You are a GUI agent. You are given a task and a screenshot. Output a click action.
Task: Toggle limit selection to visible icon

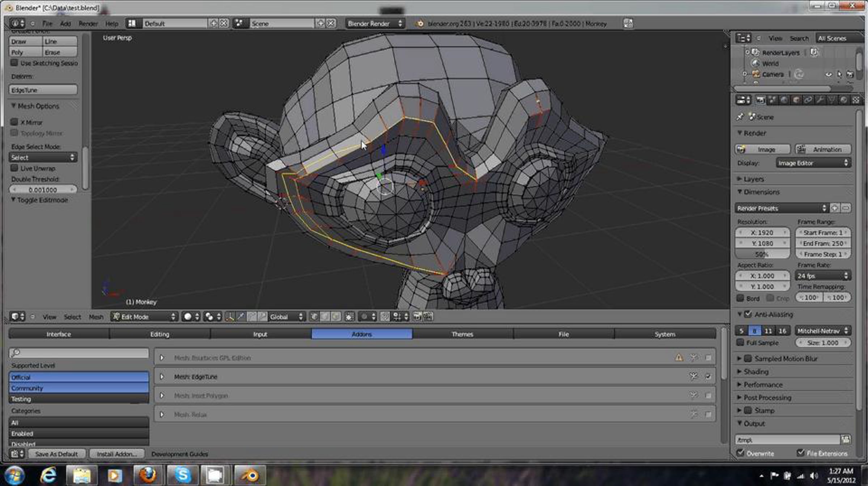tap(349, 317)
